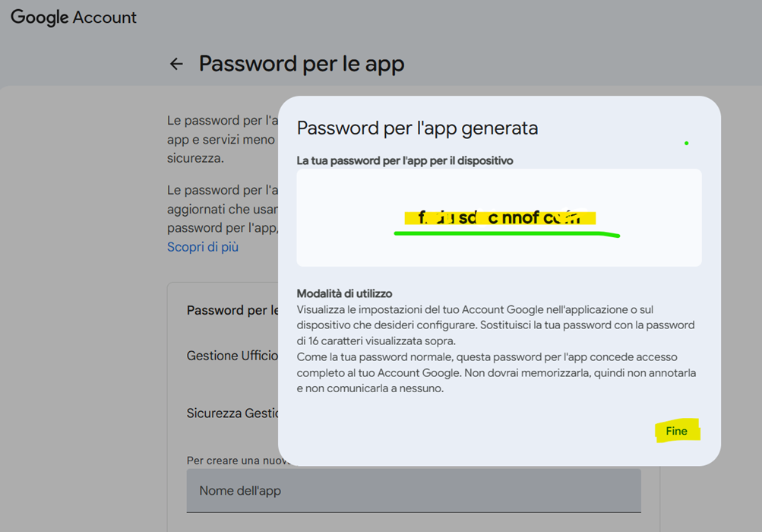Click the small green dot in the dialog

tap(686, 143)
